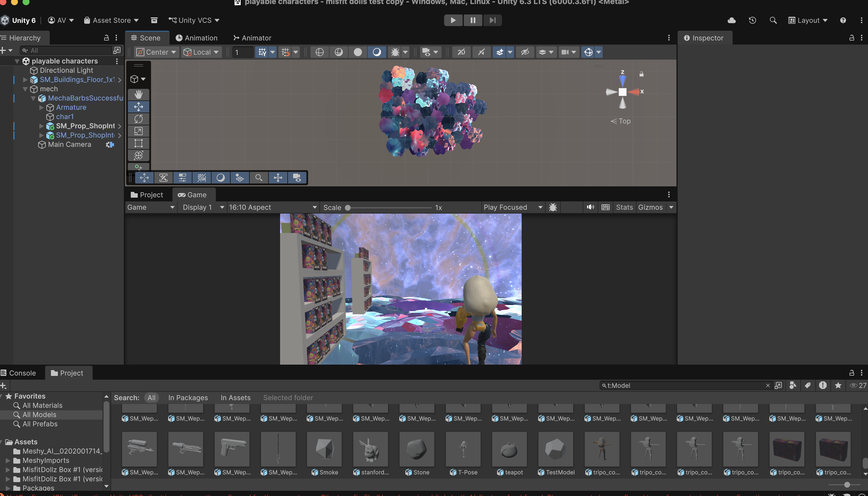Select the teapot model thumbnail

pyautogui.click(x=509, y=449)
